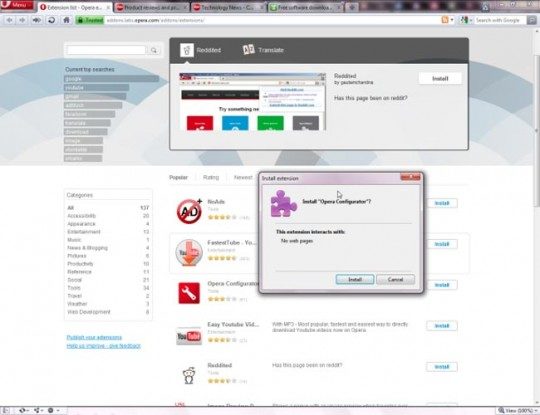Screen dimensions: 540x415
Task: Open the View zoom percentage dropdown
Action: (x=518, y=411)
